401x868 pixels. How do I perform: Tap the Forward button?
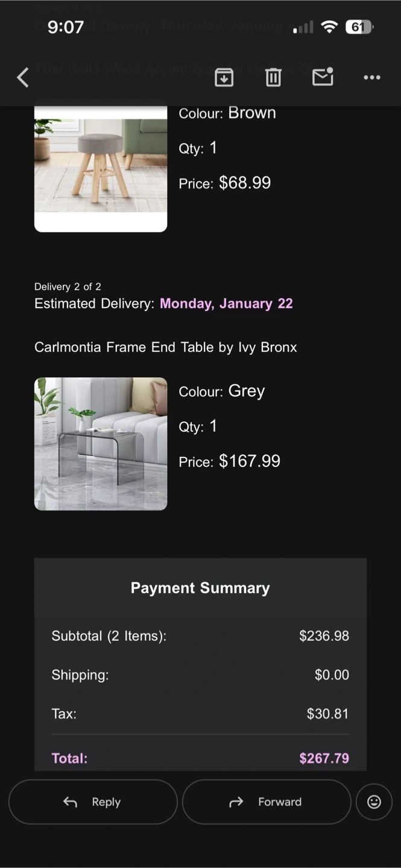point(267,802)
